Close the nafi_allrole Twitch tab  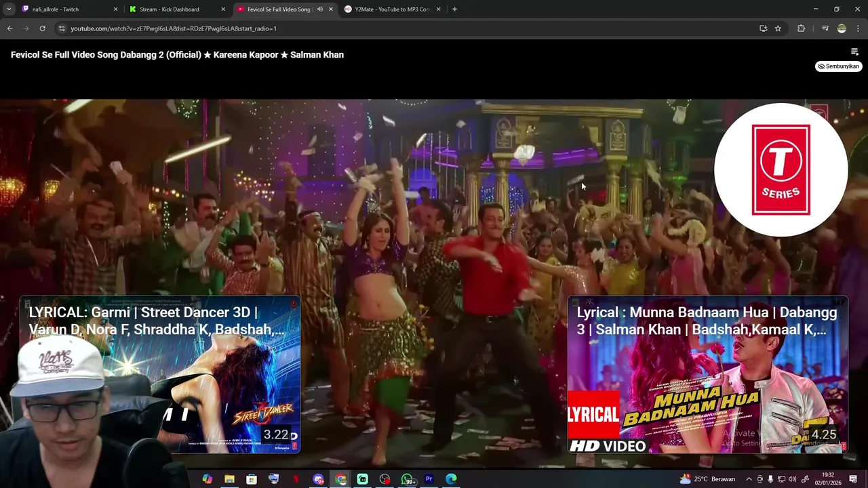[x=115, y=9]
